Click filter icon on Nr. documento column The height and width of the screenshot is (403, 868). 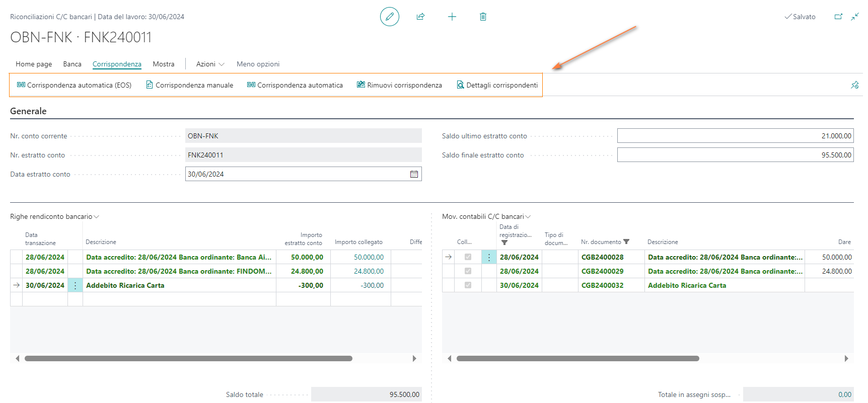coord(626,242)
